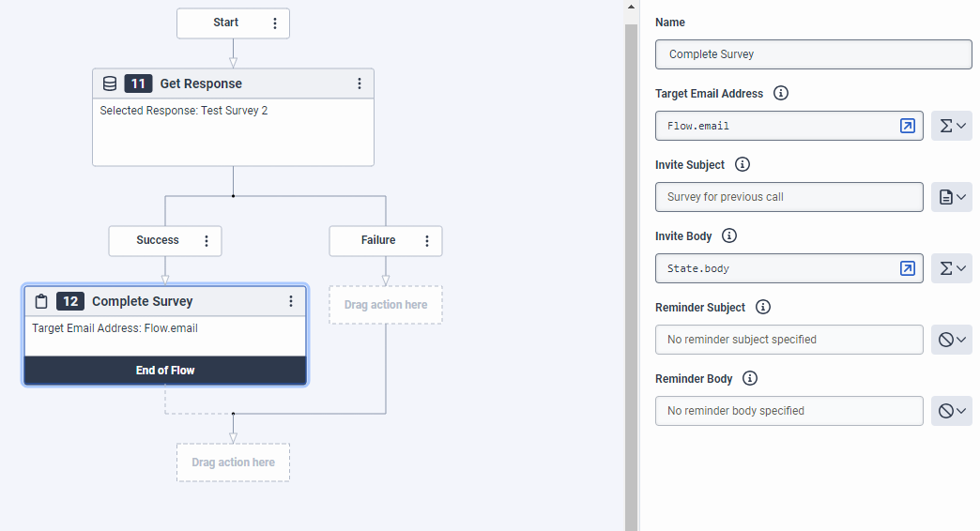Viewport: 980px width, 531px height.
Task: Show info tooltip for Reminder Body
Action: click(x=750, y=379)
